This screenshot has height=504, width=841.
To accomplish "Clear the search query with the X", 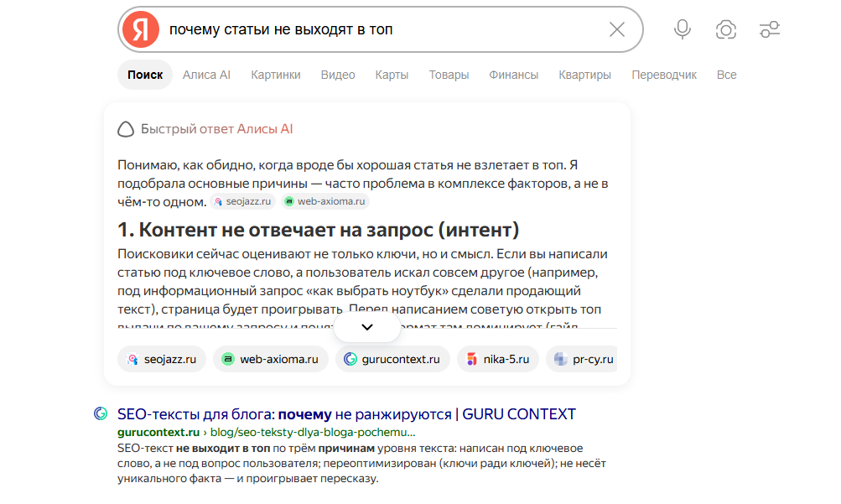I will pos(617,29).
